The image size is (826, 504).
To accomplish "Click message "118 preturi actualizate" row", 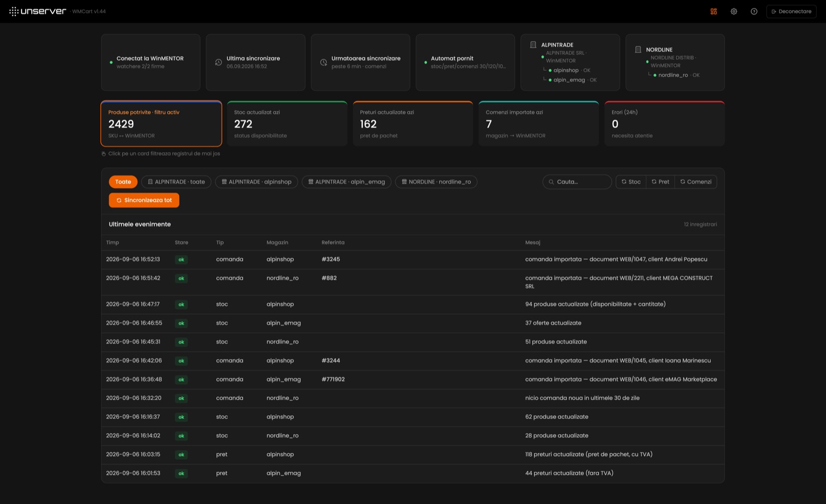I will (589, 454).
